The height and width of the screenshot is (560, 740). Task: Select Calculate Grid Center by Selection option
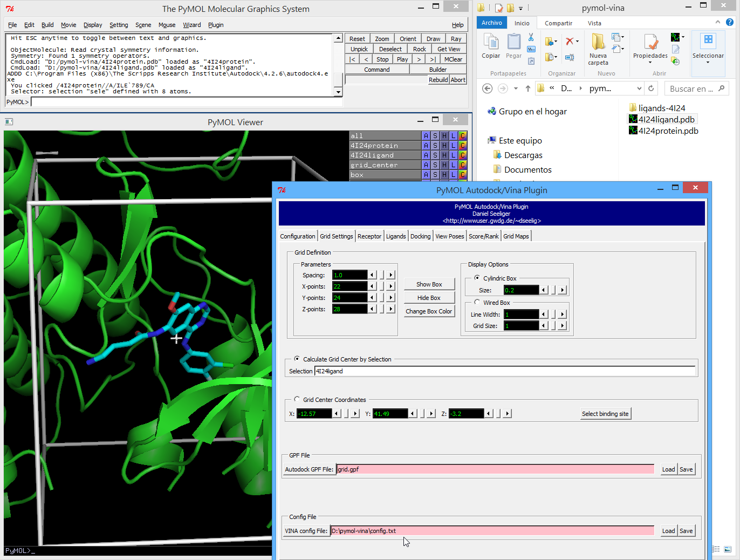(297, 359)
